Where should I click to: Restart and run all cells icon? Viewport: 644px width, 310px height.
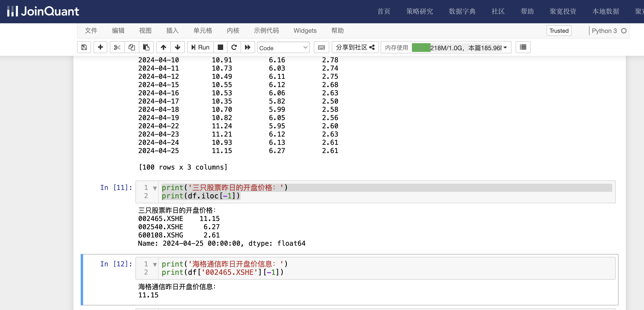(x=248, y=47)
